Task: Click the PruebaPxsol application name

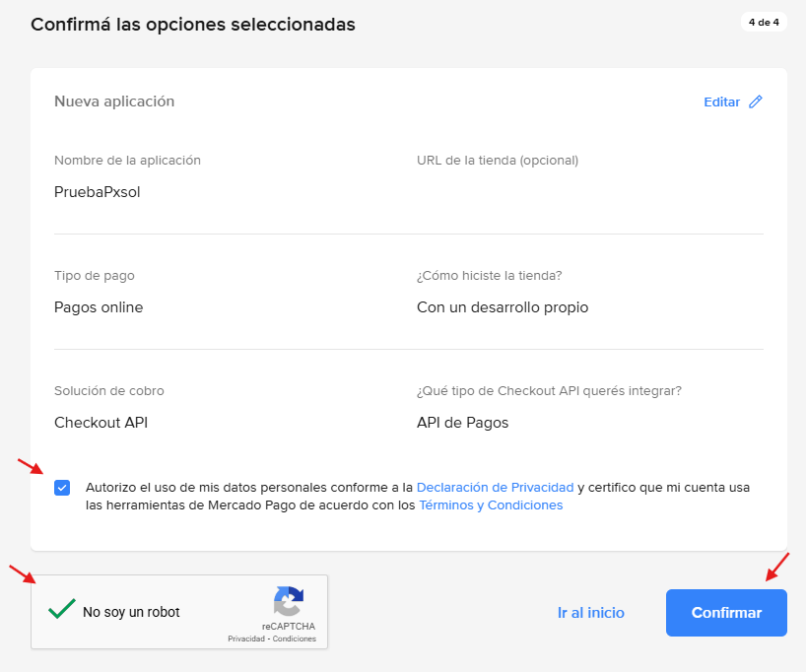Action: tap(97, 192)
